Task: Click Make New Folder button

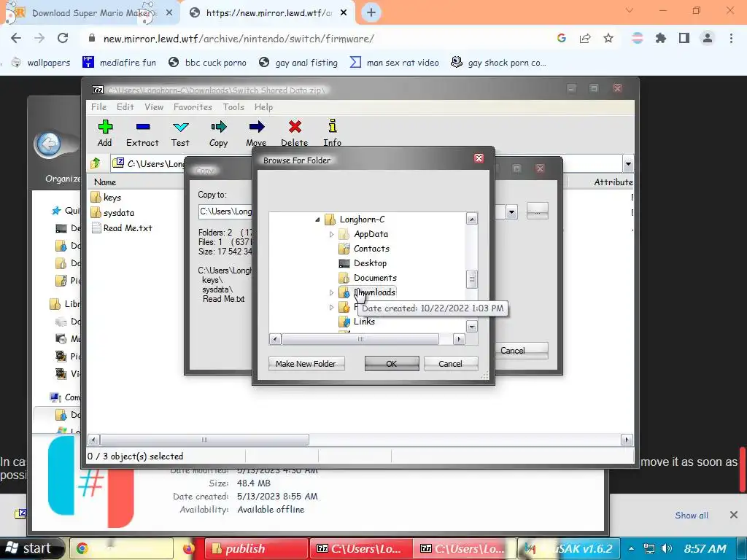Action: 306,363
